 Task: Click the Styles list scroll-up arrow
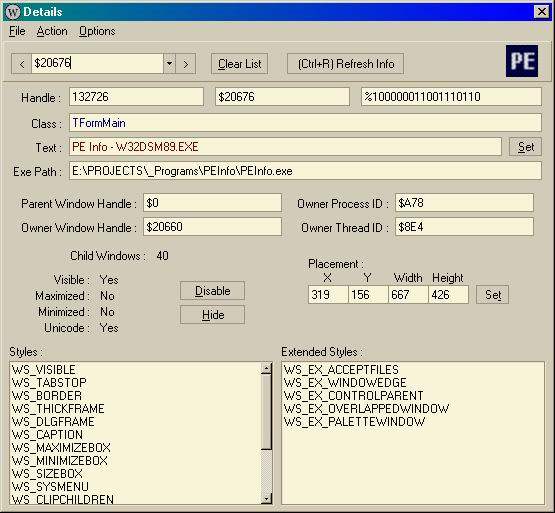[x=266, y=368]
